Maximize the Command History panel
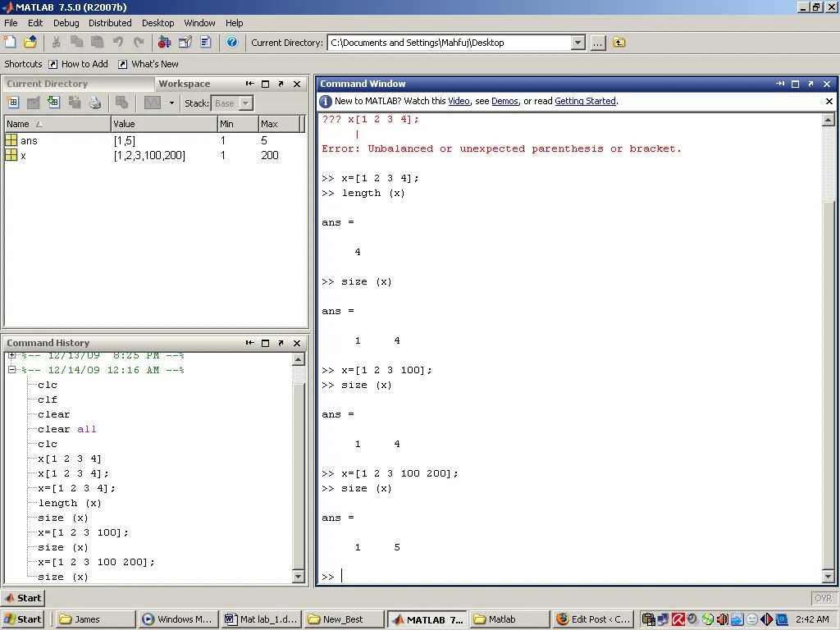Screen dimensions: 840x630 pos(265,343)
